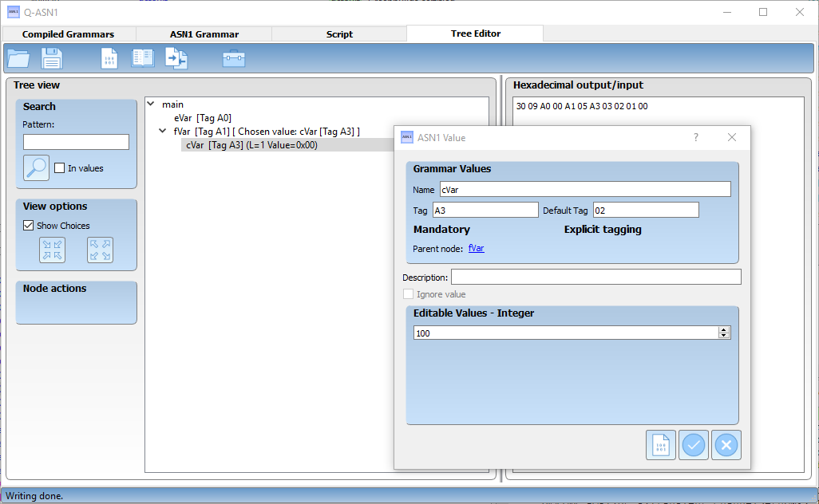Expand all tree nodes with outward arrows

click(101, 250)
